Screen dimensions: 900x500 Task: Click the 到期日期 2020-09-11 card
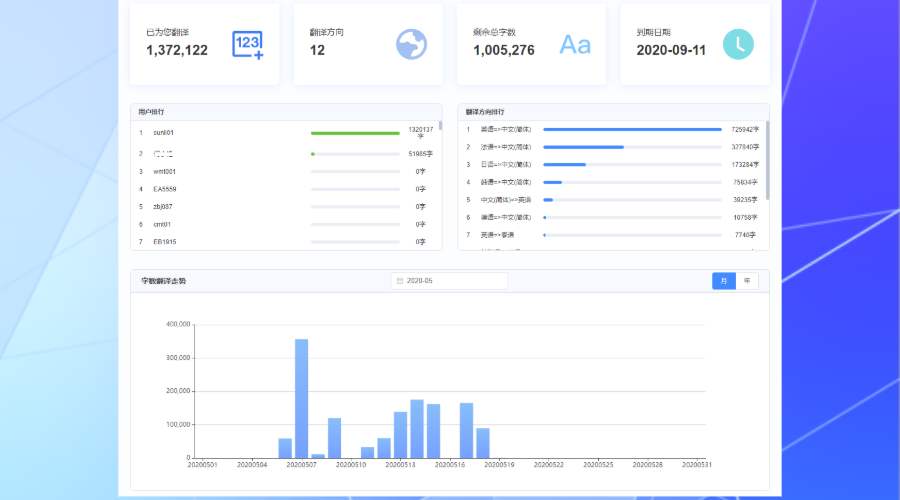click(695, 44)
